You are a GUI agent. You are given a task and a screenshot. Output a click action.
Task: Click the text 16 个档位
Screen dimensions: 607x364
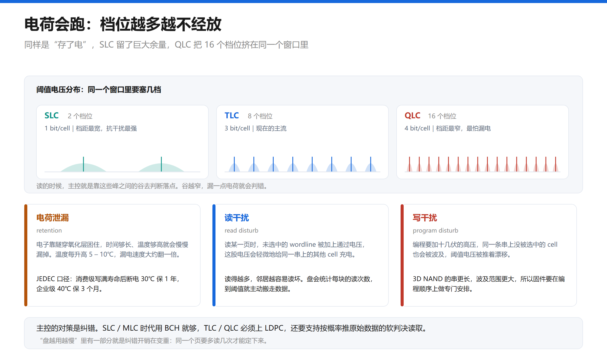442,116
